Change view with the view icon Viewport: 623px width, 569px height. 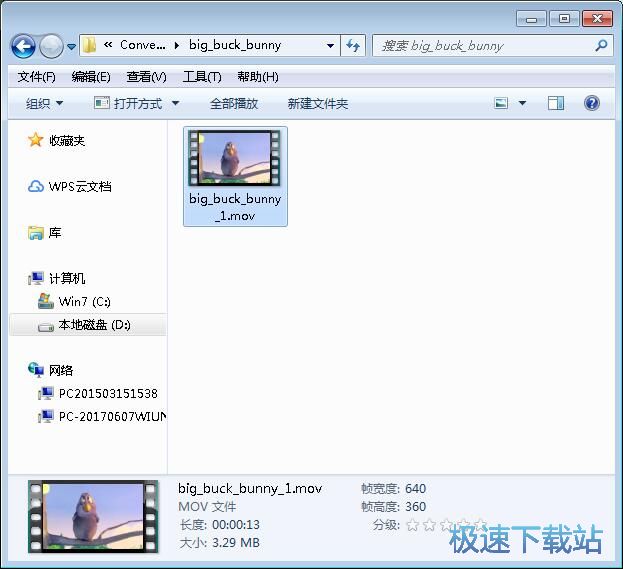coord(501,103)
